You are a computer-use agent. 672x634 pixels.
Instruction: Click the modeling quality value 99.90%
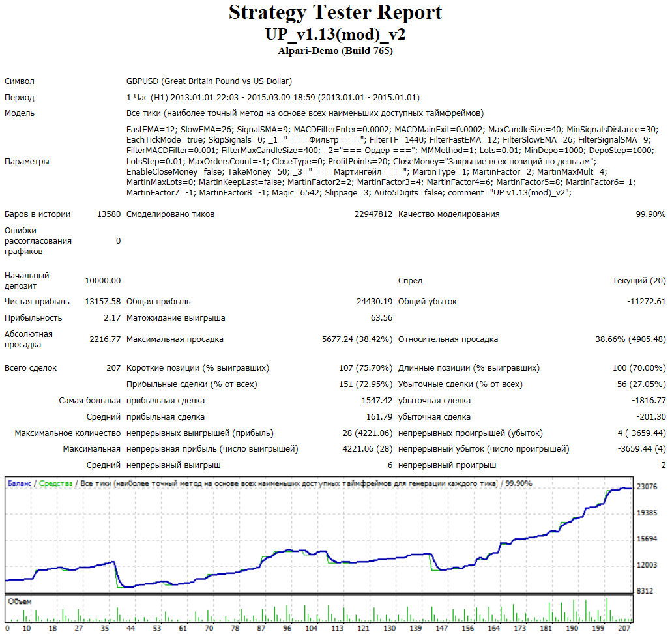(650, 214)
